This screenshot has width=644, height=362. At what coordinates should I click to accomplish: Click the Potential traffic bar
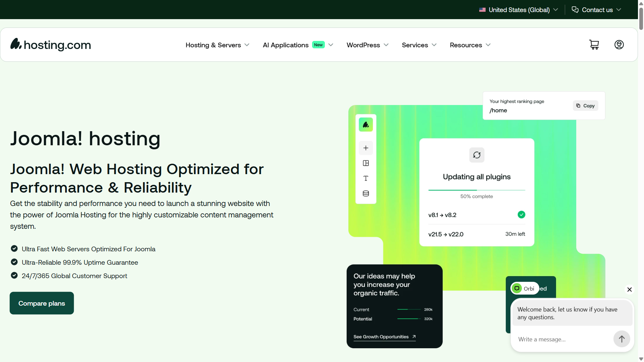point(409,319)
